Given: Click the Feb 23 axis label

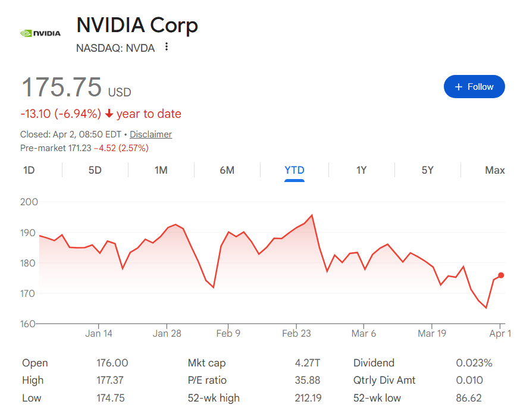Looking at the screenshot, I should pyautogui.click(x=296, y=333).
